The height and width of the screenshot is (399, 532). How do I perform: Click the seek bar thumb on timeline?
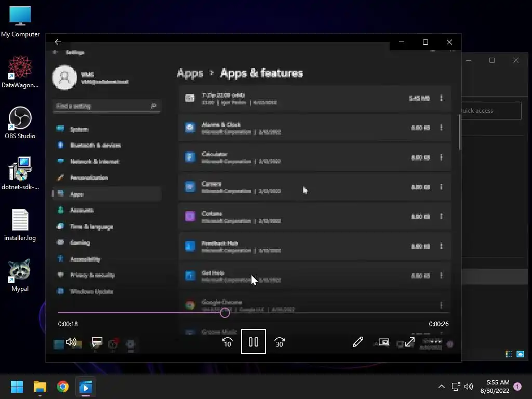pos(224,312)
